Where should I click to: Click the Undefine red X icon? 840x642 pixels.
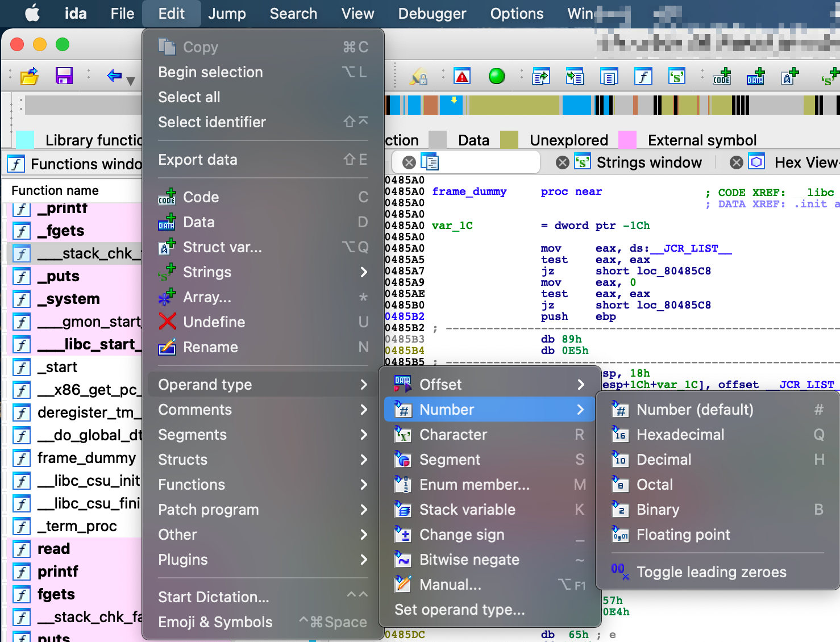point(167,322)
